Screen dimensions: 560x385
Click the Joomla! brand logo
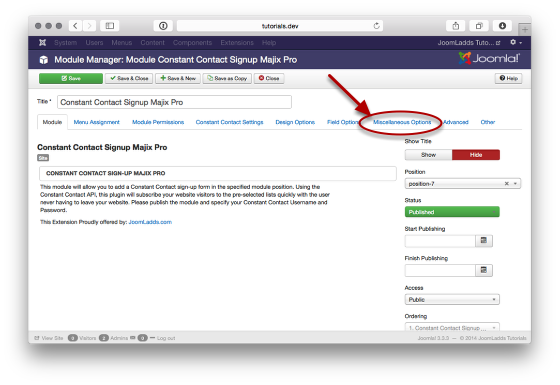[x=489, y=58]
